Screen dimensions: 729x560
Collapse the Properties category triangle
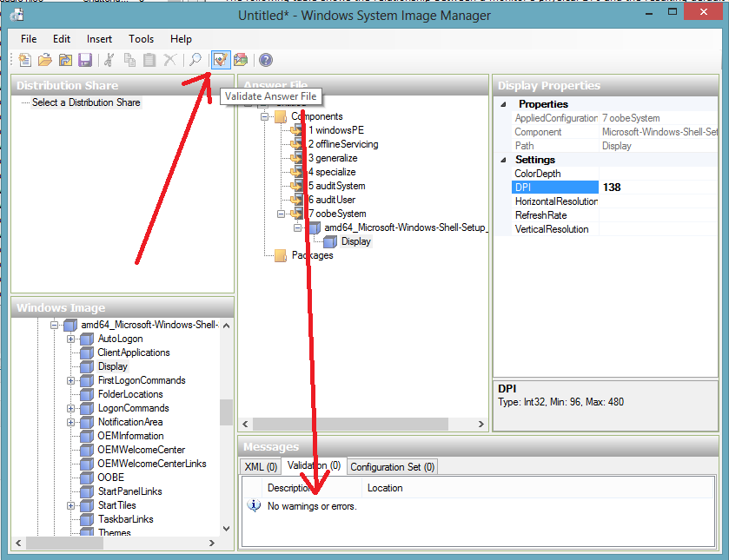[503, 104]
